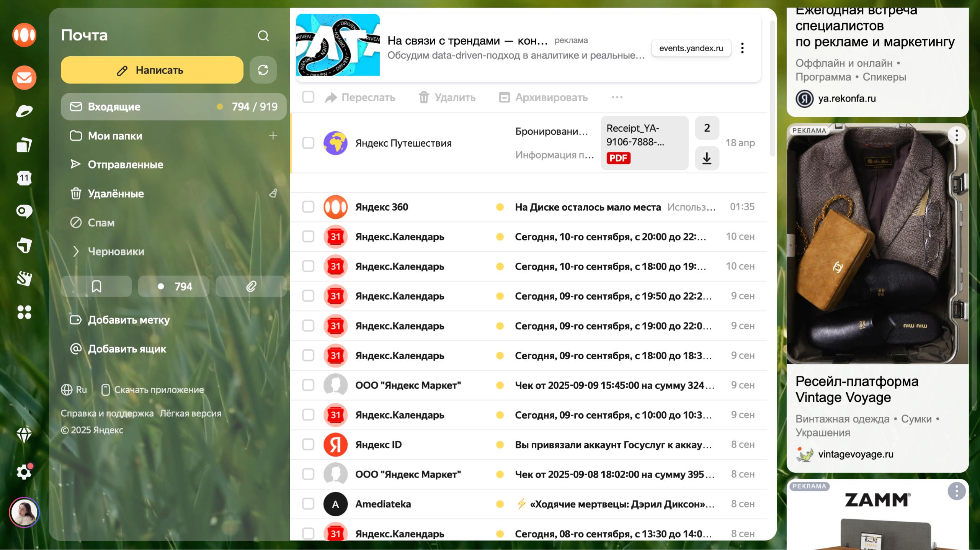Image resolution: width=980 pixels, height=550 pixels.
Task: Open settings with the gear icon
Action: [x=24, y=472]
